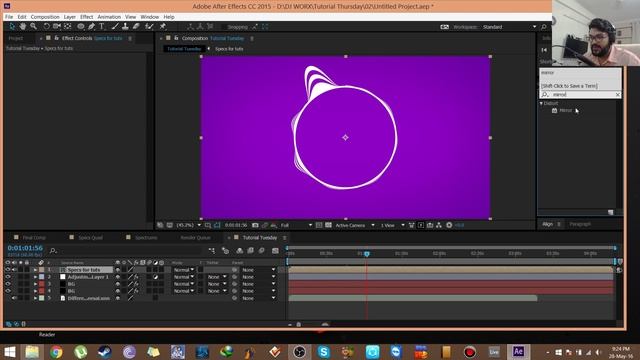
Task: Open uTorrent from the taskbar
Action: [x=80, y=352]
